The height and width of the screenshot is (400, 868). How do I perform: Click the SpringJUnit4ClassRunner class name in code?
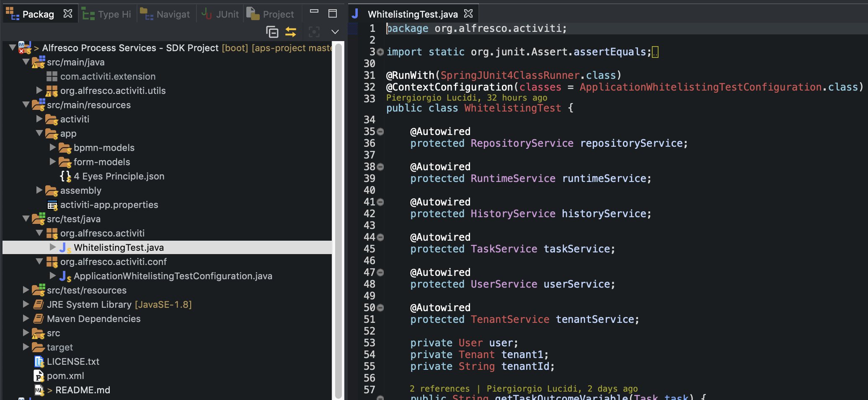point(510,75)
